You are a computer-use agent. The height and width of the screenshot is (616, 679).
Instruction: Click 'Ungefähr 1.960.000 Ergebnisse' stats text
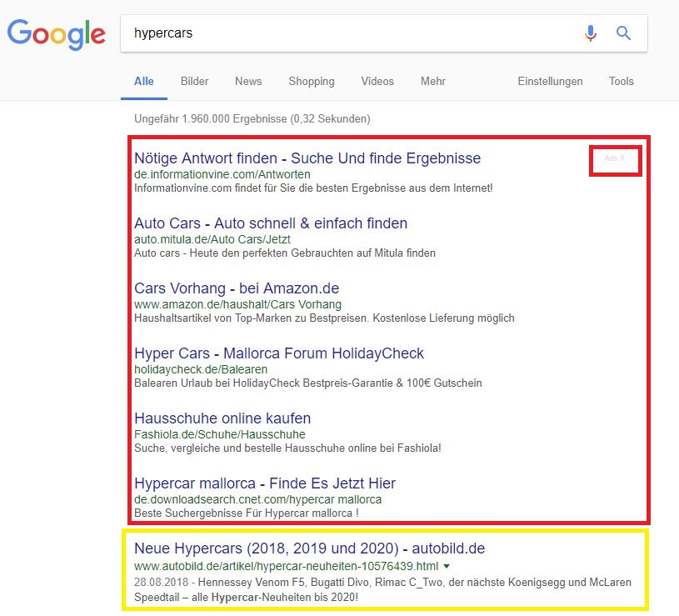[252, 118]
